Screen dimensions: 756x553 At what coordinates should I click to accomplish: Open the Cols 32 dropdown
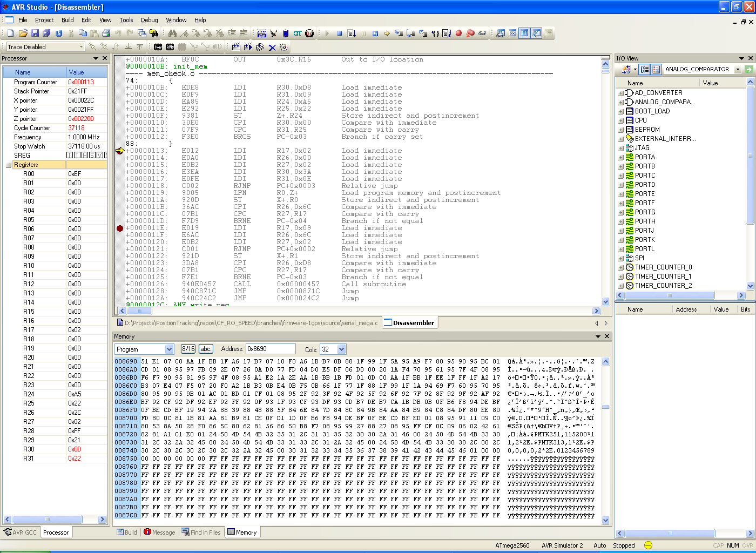click(341, 349)
